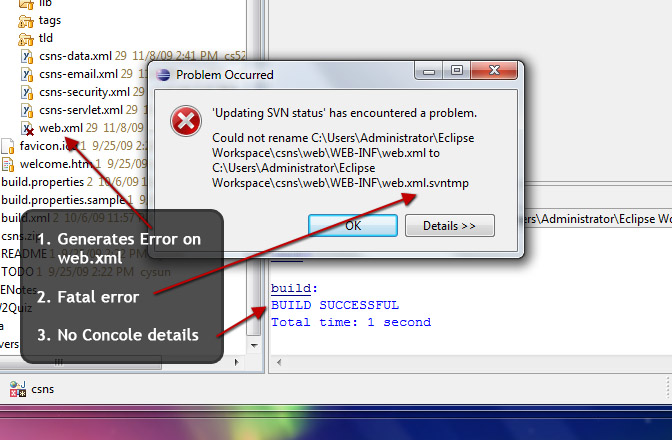Click the tld folder icon

[x=26, y=39]
